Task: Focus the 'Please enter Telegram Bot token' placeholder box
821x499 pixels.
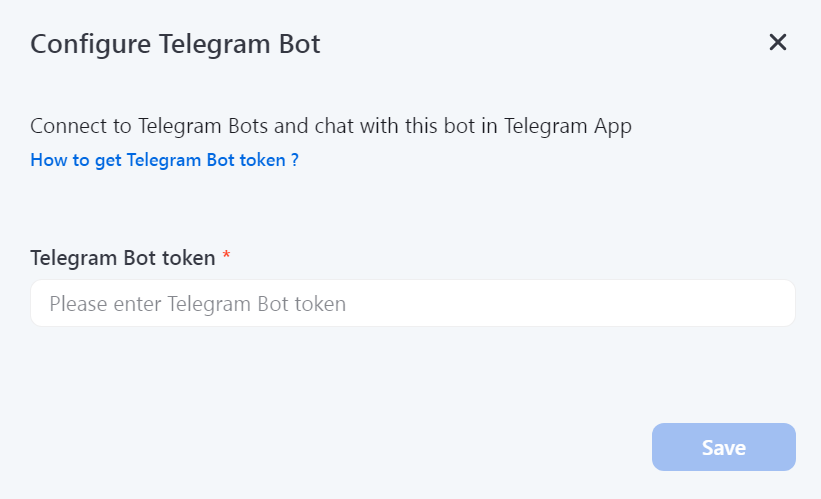Action: click(x=412, y=303)
